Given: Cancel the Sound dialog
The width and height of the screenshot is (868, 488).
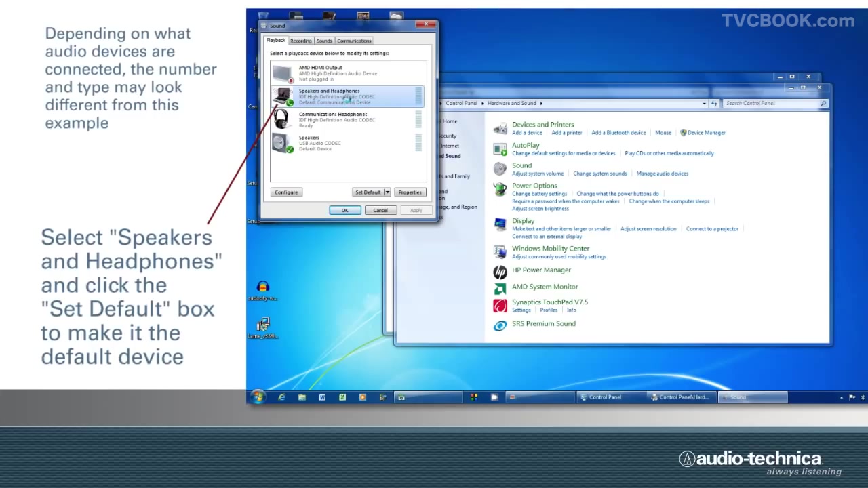Looking at the screenshot, I should [380, 210].
